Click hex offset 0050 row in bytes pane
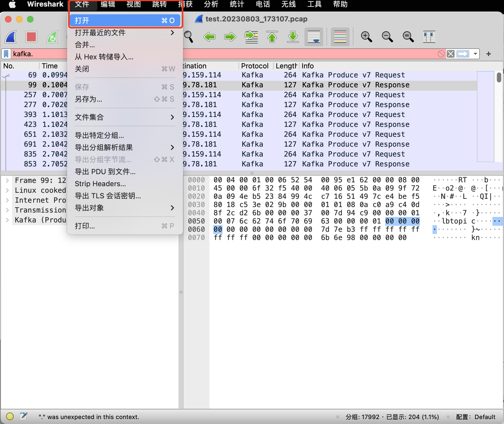Screen dimensions: 504x424 click(196, 221)
